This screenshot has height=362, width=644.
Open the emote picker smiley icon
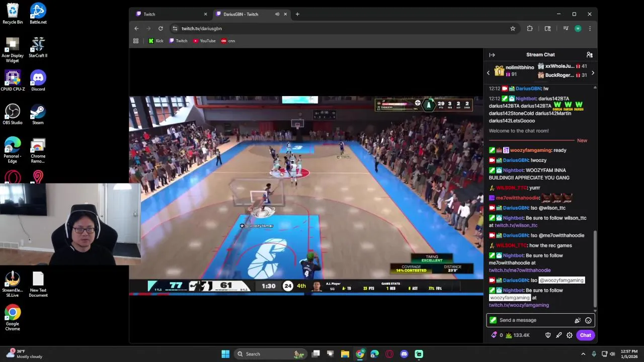[x=588, y=320]
